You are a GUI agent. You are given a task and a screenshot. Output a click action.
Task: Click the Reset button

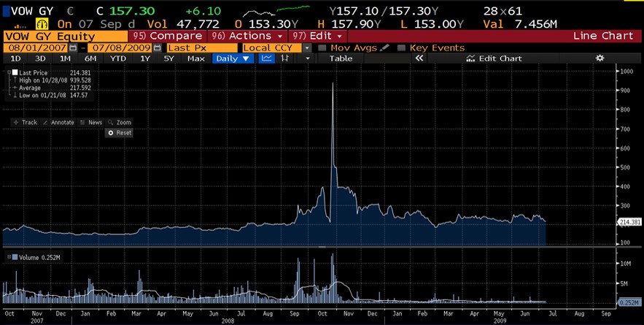119,133
